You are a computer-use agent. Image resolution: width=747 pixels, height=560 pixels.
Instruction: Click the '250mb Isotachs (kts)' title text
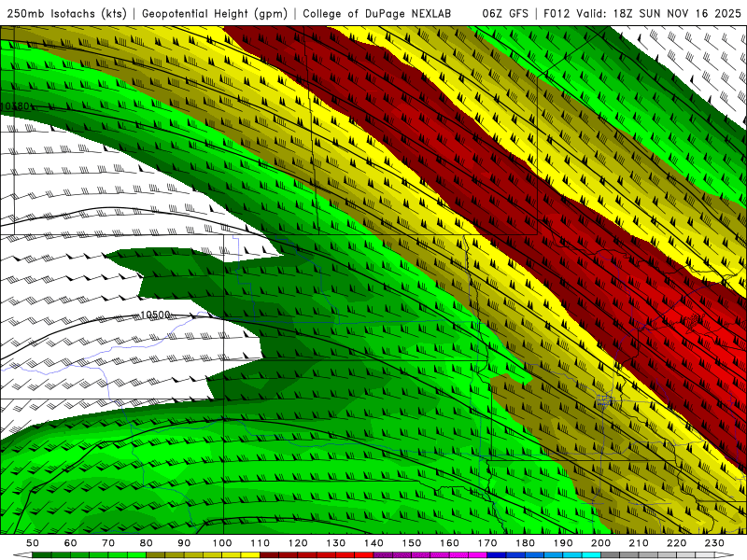click(x=66, y=14)
